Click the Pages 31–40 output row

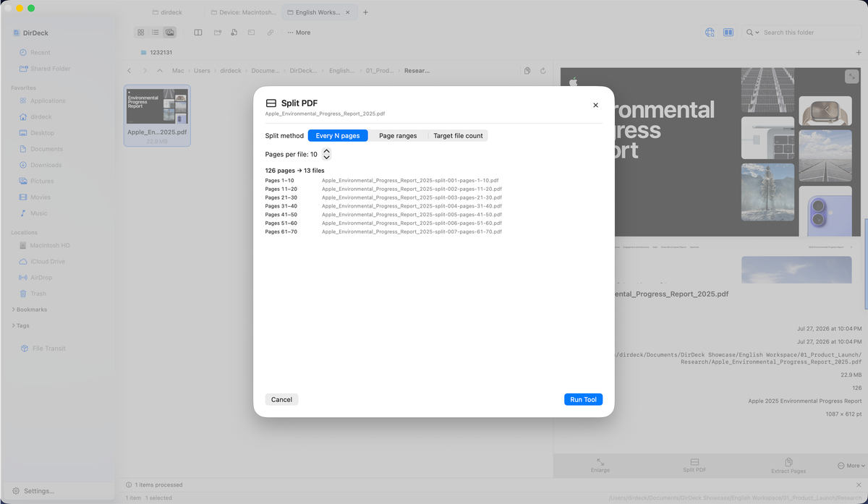point(383,206)
